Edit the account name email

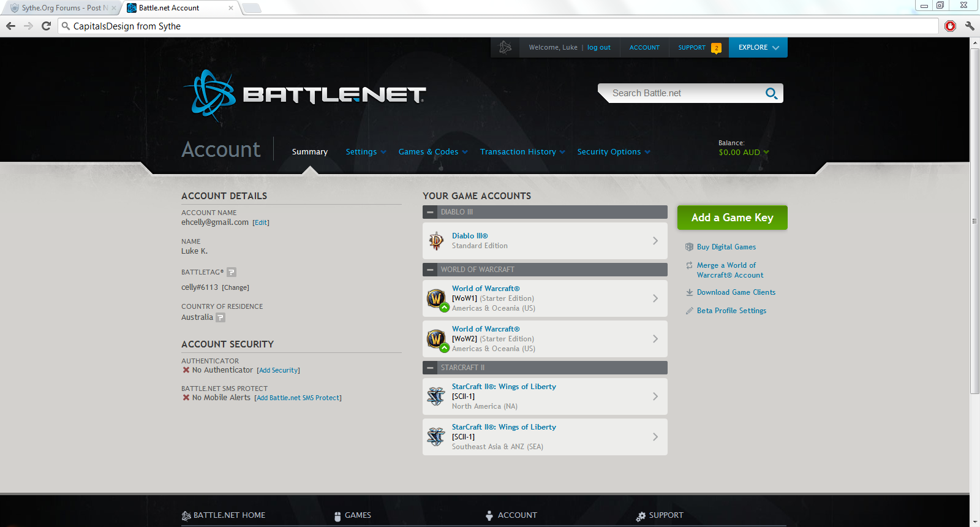(261, 223)
